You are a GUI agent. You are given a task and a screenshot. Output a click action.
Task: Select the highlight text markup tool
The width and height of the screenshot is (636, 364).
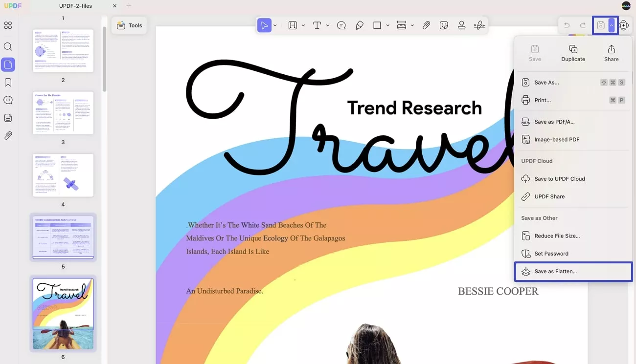click(x=293, y=25)
